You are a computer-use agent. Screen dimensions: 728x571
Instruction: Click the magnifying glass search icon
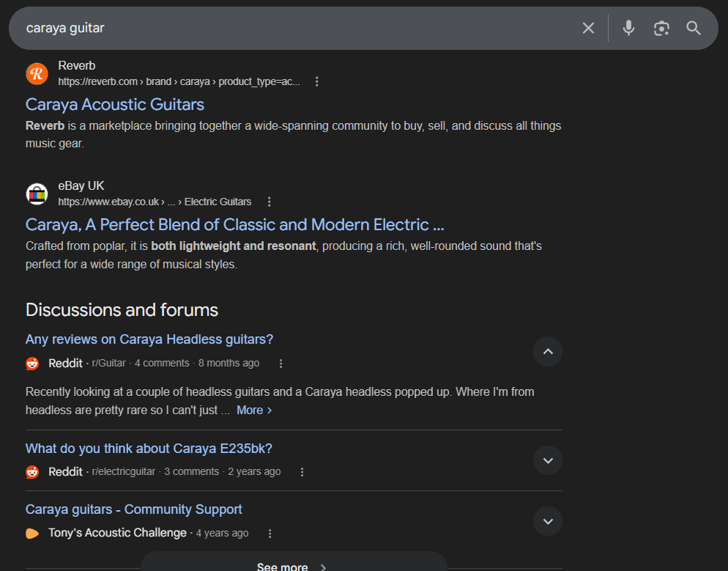pyautogui.click(x=694, y=29)
